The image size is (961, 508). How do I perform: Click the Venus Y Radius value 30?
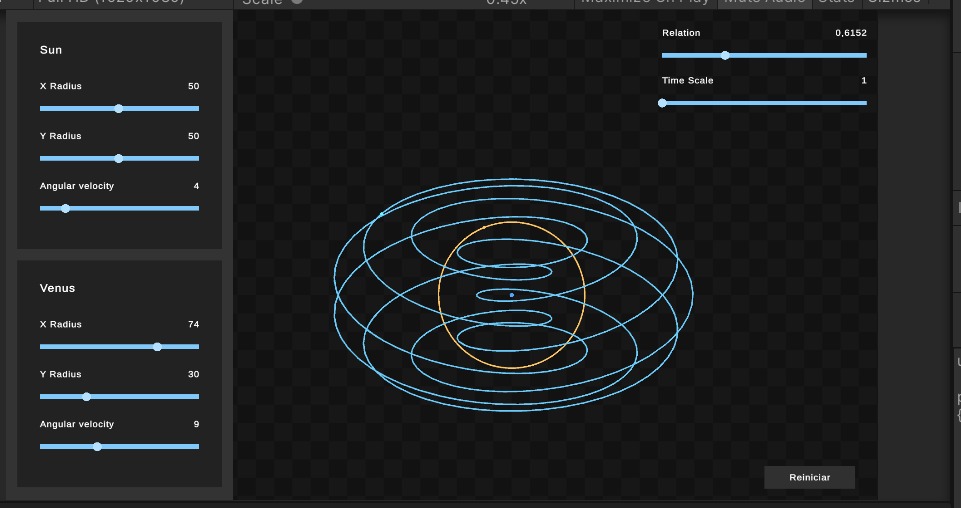click(194, 374)
